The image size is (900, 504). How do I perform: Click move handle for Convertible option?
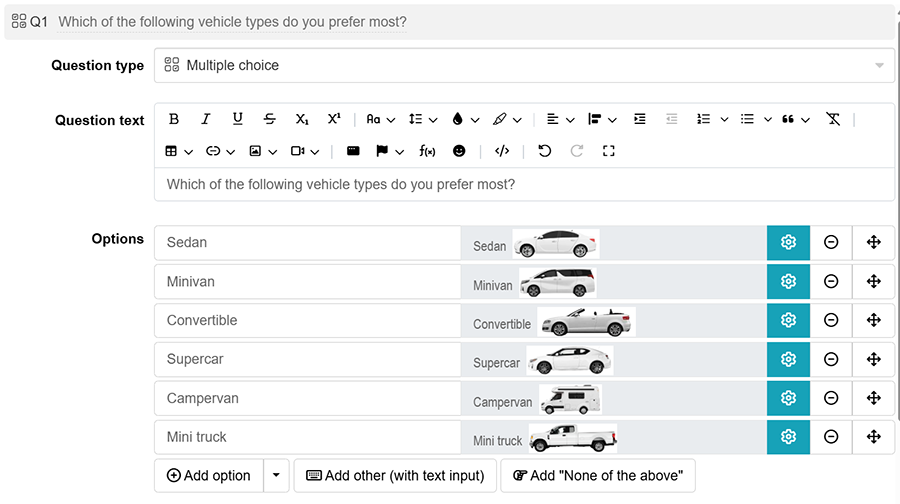[x=874, y=320]
